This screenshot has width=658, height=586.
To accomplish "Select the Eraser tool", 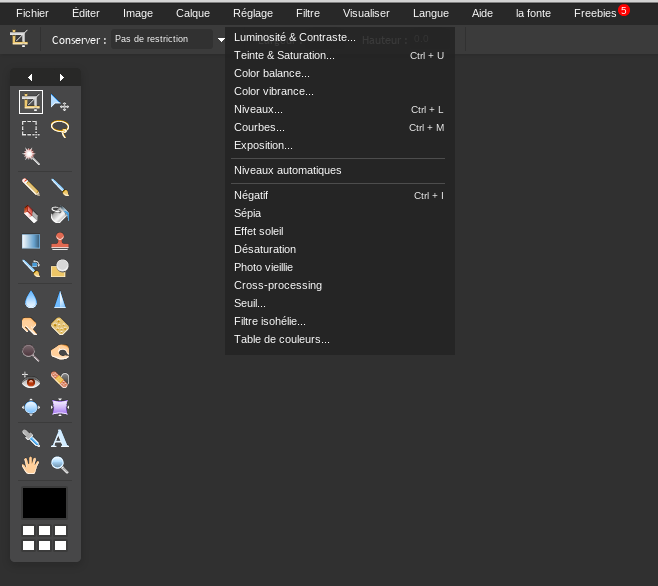I will pyautogui.click(x=31, y=215).
